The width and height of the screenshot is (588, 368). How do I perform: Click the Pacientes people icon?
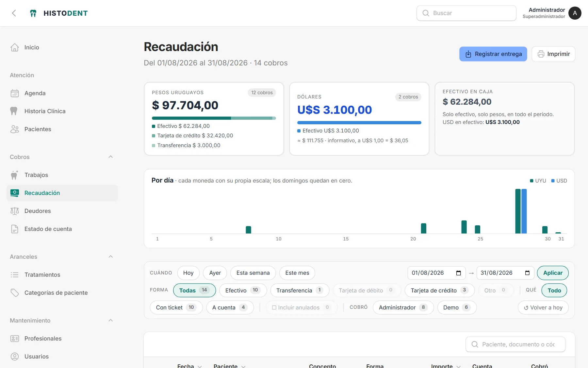click(x=15, y=129)
